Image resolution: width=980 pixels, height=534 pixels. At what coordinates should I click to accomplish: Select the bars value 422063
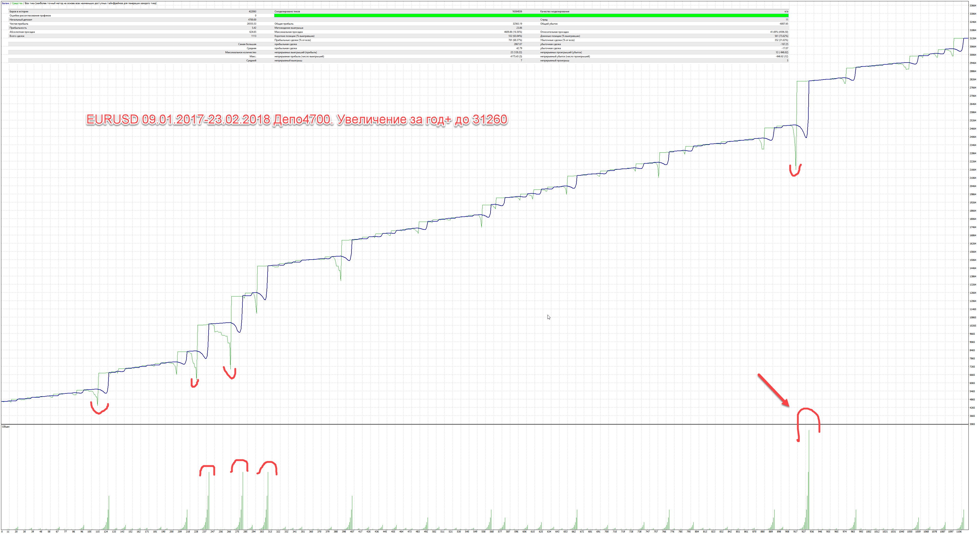pos(252,11)
